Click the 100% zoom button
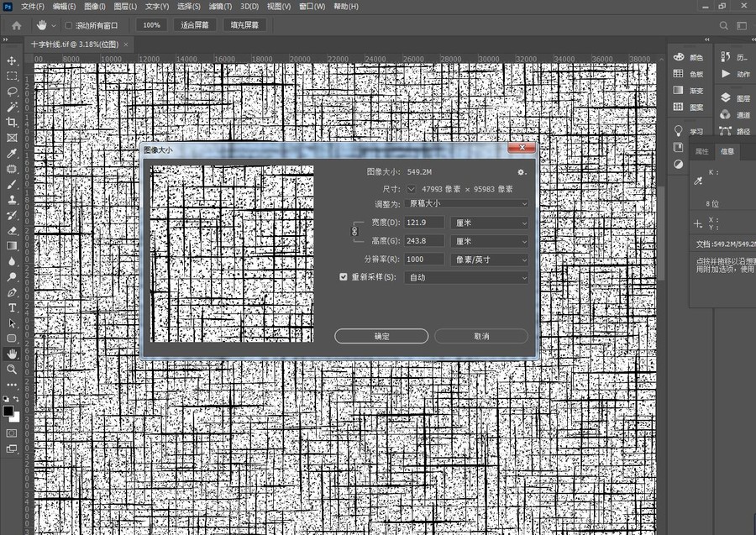Viewport: 756px width, 535px height. click(151, 25)
